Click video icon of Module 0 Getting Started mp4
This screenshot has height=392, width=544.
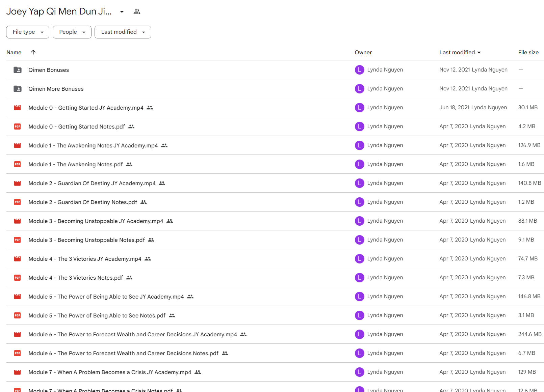18,108
